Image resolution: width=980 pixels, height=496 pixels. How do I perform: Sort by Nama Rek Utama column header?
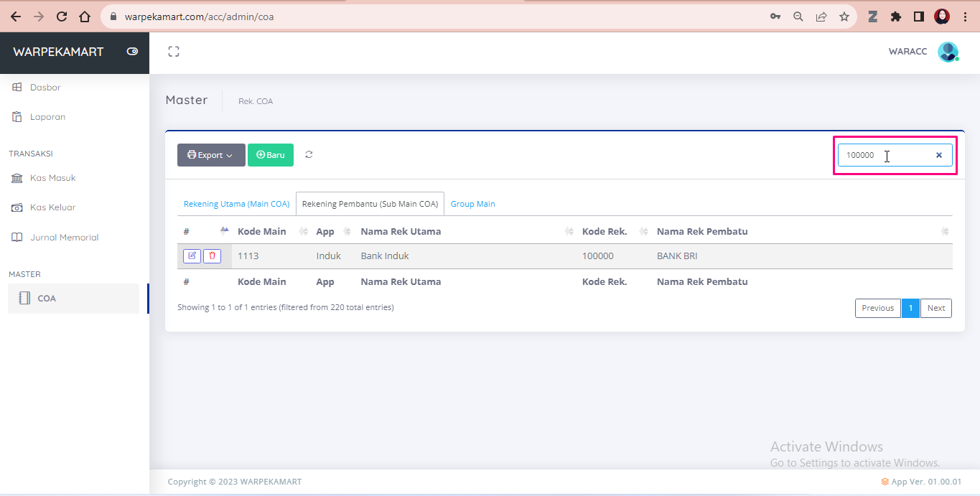tap(465, 231)
